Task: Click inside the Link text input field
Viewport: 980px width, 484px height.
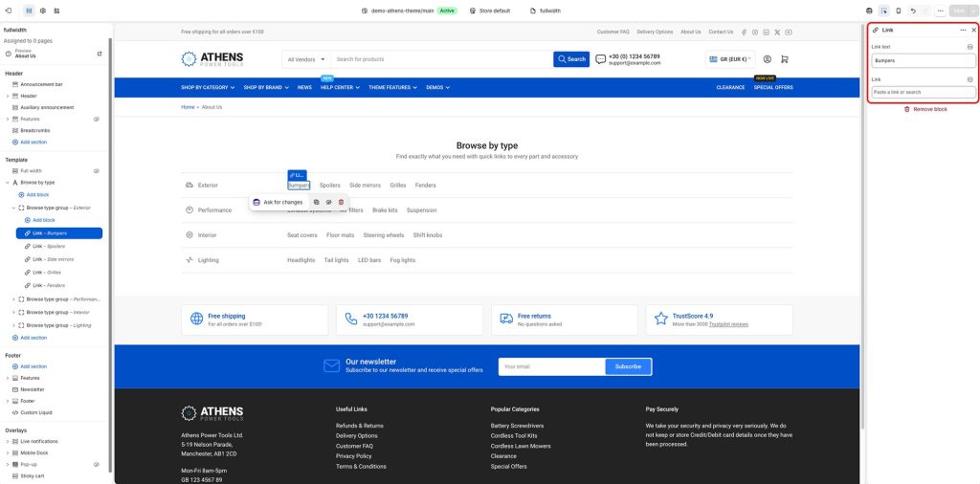Action: pos(924,60)
